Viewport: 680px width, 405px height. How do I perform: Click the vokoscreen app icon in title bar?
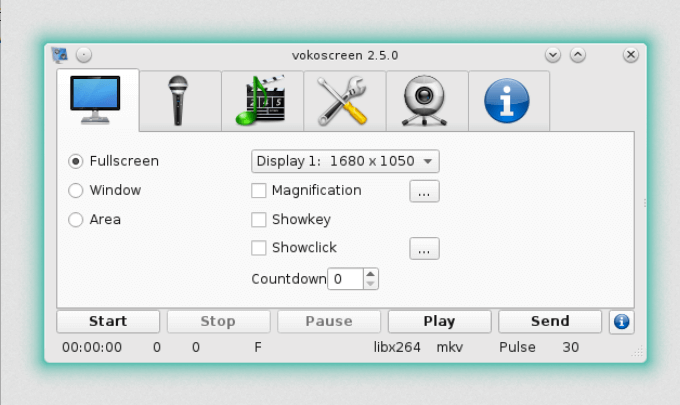[x=61, y=55]
